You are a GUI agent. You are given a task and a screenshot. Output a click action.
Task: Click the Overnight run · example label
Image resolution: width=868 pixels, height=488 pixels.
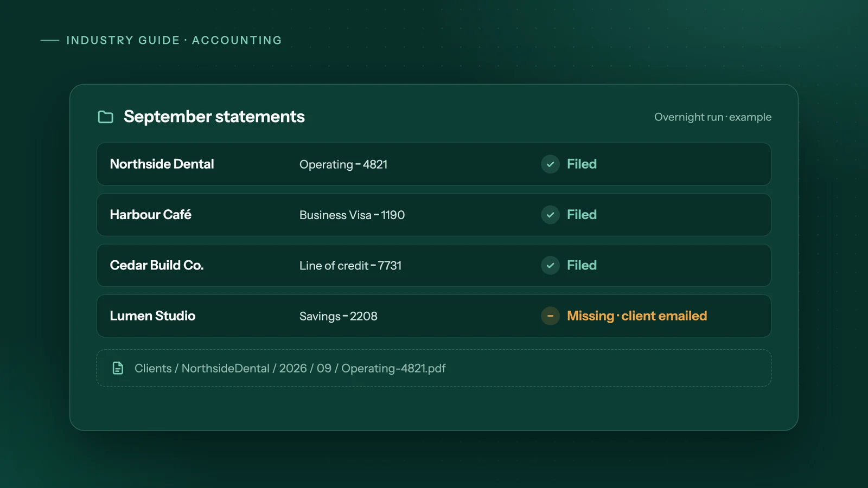(x=713, y=117)
